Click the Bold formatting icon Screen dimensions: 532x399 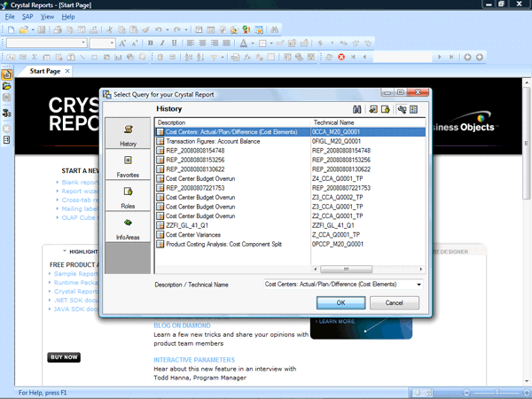pyautogui.click(x=151, y=43)
